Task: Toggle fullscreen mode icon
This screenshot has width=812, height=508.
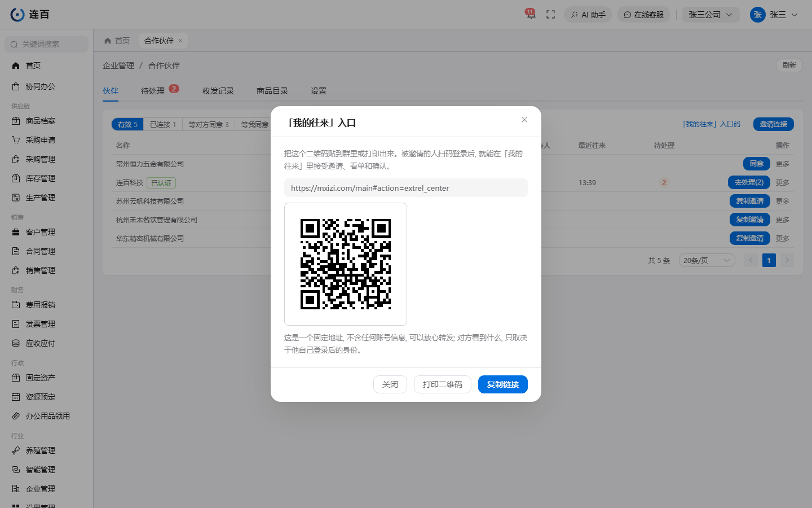Action: click(x=551, y=15)
